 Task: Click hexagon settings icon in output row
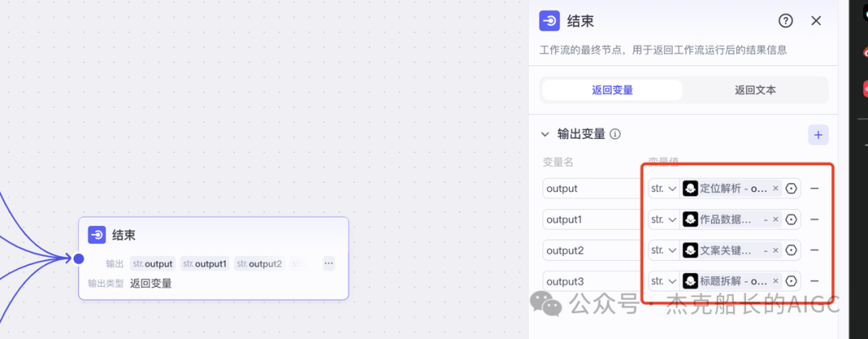pyautogui.click(x=792, y=189)
